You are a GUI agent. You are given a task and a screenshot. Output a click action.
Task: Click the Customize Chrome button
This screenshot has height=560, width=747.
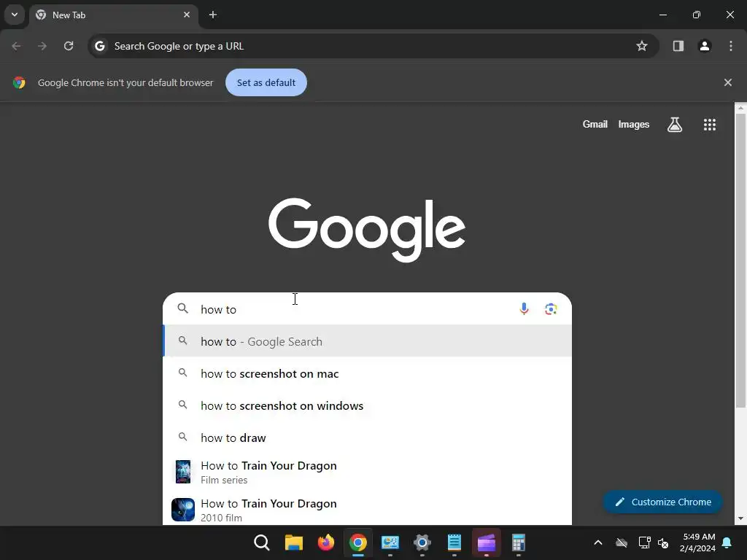pyautogui.click(x=662, y=502)
